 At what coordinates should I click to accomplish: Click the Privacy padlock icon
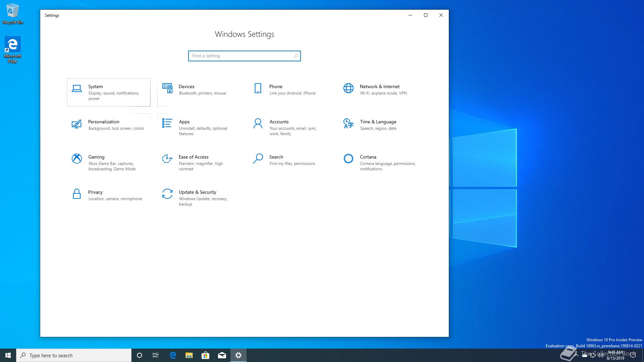point(77,194)
